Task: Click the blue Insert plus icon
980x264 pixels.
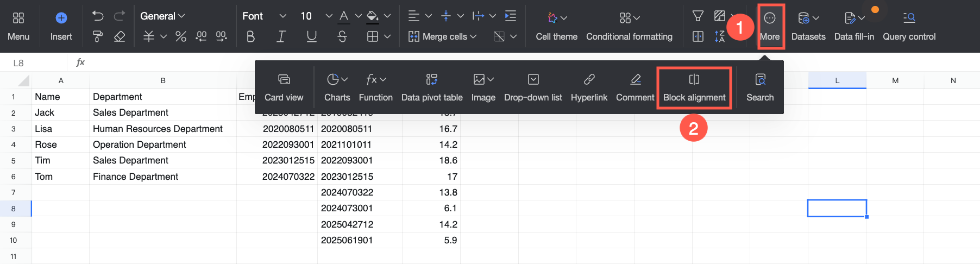Action: 61,18
